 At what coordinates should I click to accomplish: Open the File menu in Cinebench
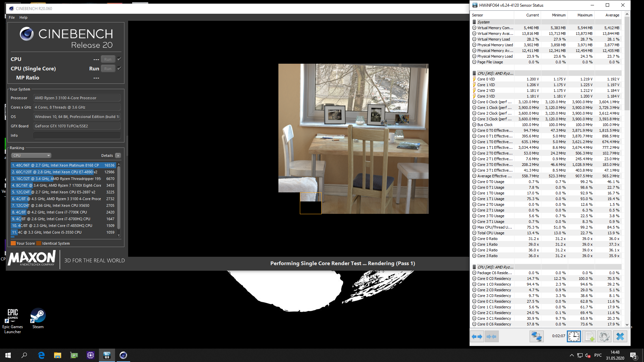tap(12, 17)
